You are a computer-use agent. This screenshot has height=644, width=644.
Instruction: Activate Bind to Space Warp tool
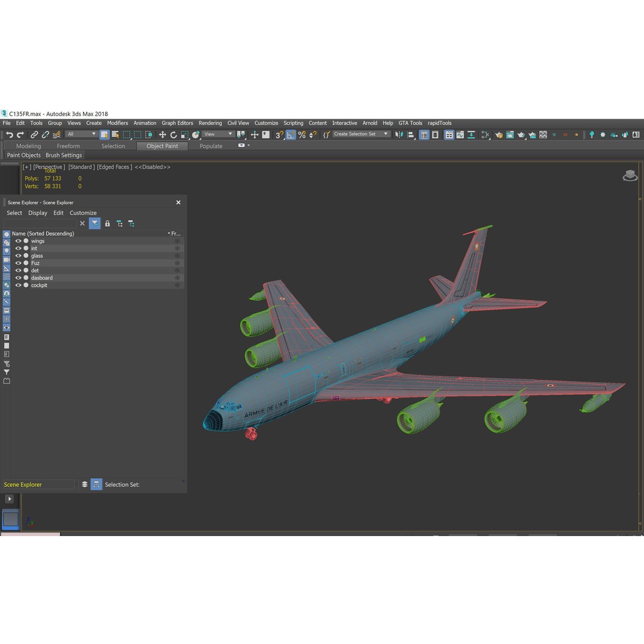click(x=57, y=134)
